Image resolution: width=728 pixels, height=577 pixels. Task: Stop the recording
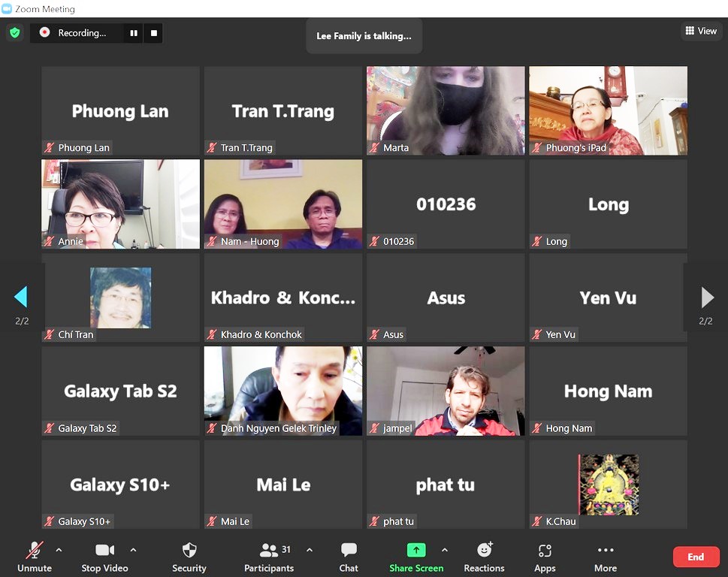coord(154,33)
